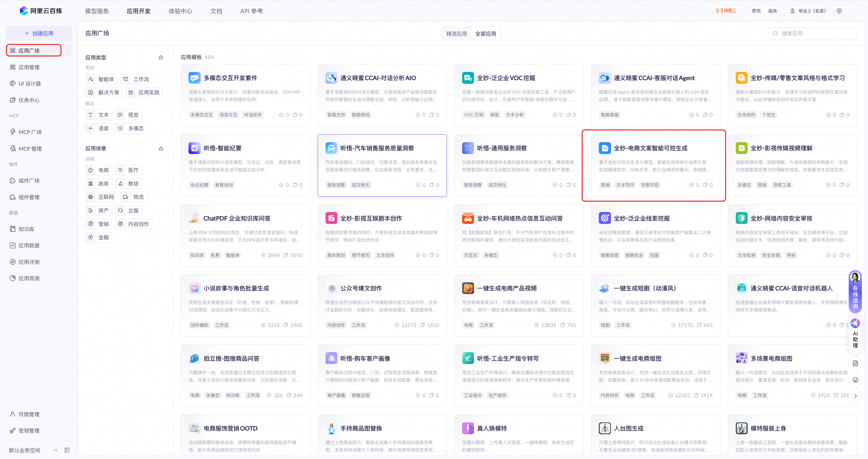Click the 全妙-网络内容安全审核 shield icon

(x=742, y=218)
